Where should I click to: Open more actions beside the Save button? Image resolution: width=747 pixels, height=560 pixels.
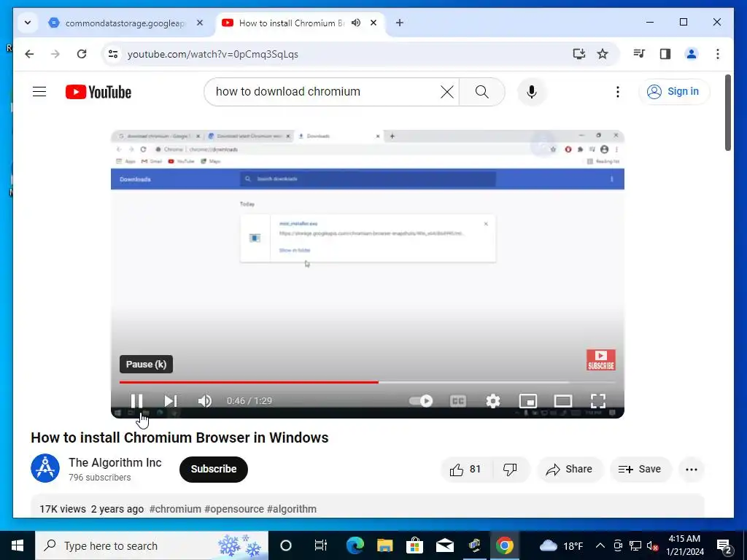tap(692, 470)
